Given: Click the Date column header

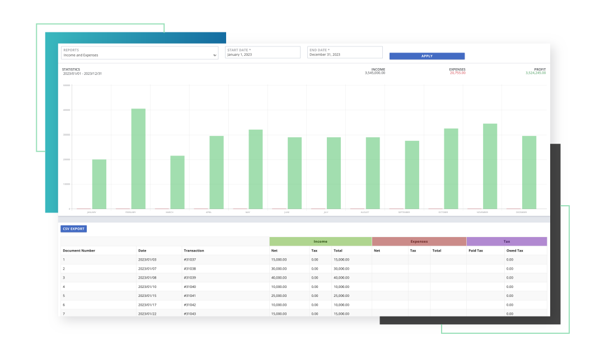Looking at the screenshot, I should 142,250.
